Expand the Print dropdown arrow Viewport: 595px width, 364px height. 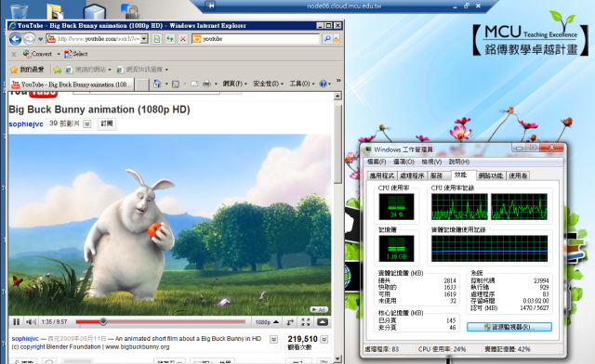[x=216, y=84]
